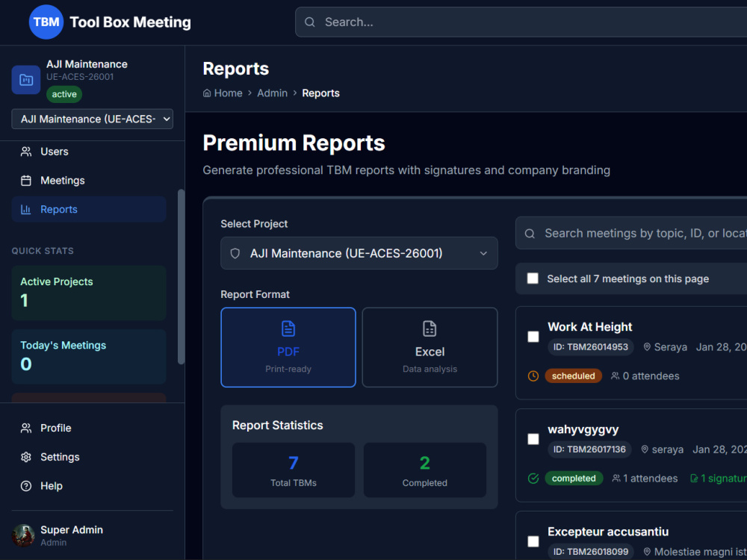Screen dimensions: 747x560
Task: Click the Users sidebar icon
Action: 26,152
